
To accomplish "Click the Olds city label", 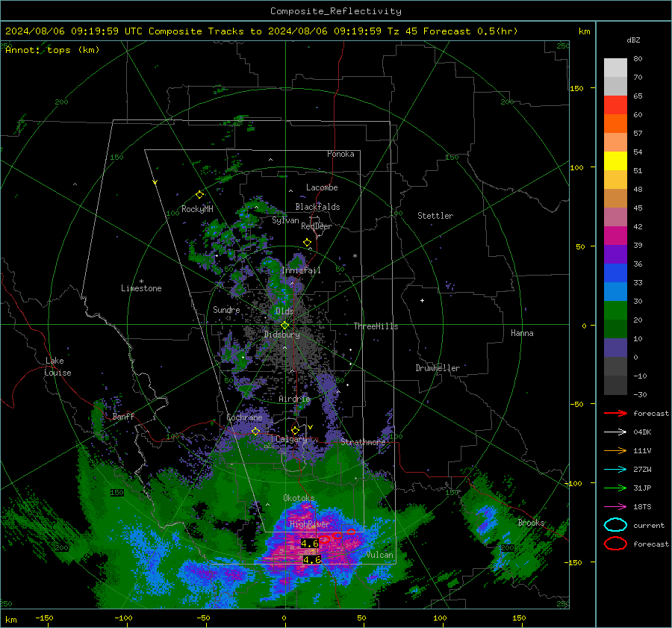I will point(284,311).
